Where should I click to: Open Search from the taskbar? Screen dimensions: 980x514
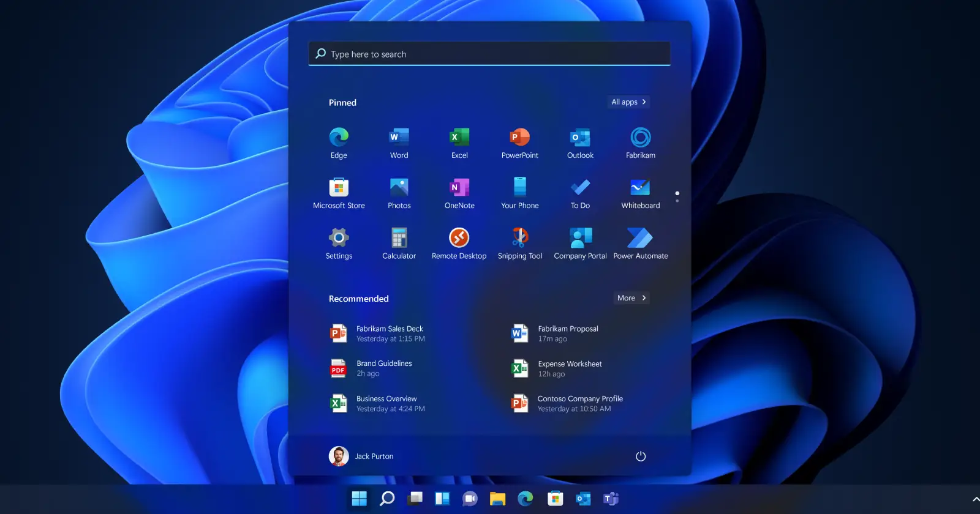(x=387, y=499)
